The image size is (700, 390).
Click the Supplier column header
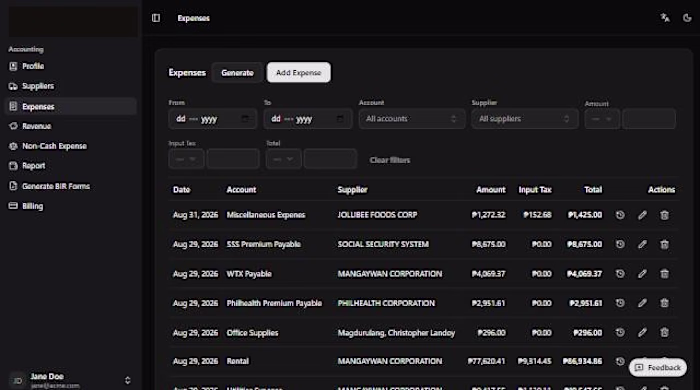[x=352, y=190]
